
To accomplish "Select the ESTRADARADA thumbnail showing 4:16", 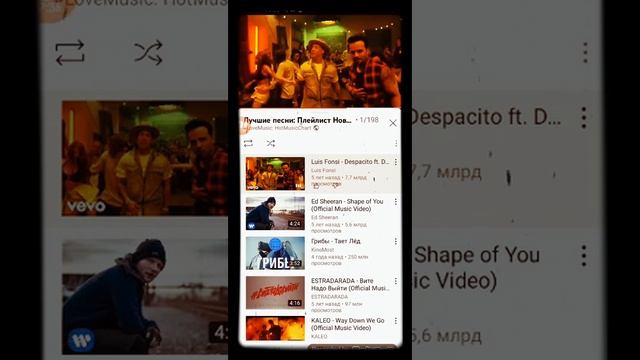I will click(275, 293).
